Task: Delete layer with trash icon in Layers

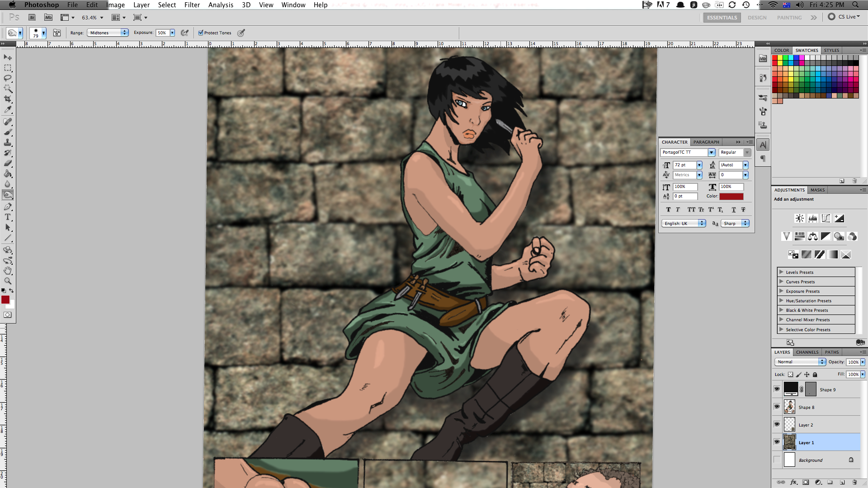Action: (854, 482)
